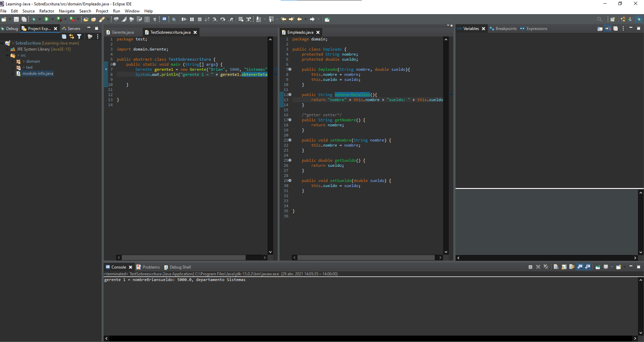Image resolution: width=644 pixels, height=342 pixels.
Task: Click the Pin Console icon
Action: 598,267
